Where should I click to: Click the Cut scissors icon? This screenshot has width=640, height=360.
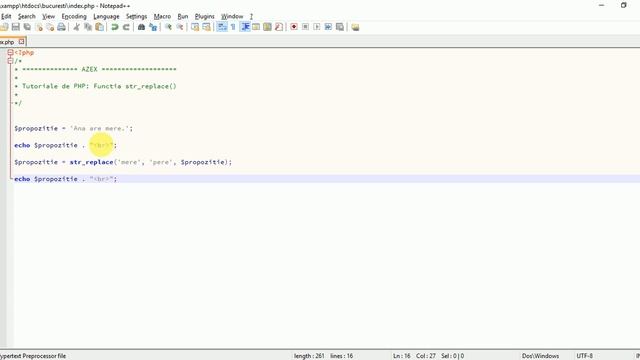[76, 27]
